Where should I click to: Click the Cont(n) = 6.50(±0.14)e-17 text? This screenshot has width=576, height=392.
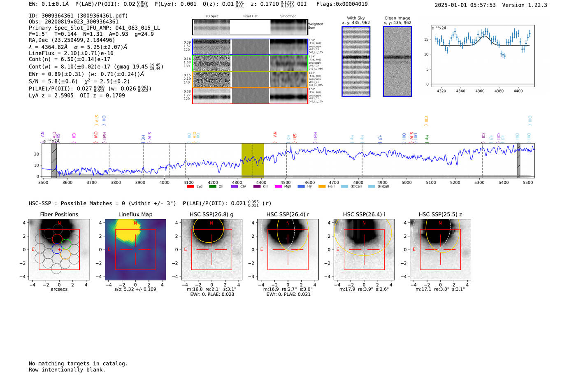70,59
